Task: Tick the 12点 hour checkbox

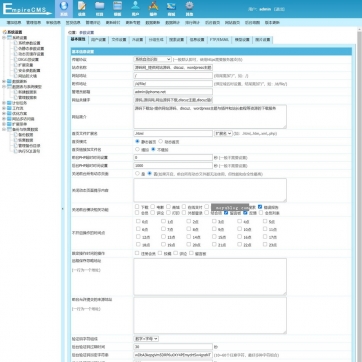Action: [x=138, y=237]
